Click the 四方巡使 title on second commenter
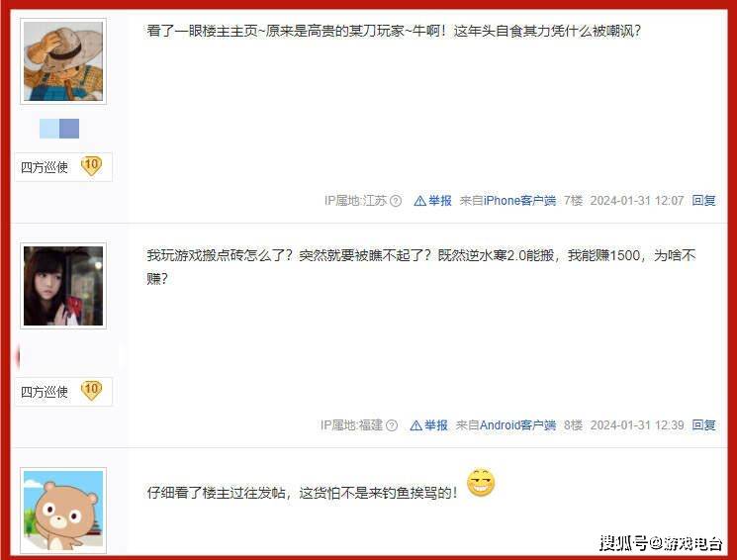737x560 pixels. tap(45, 392)
